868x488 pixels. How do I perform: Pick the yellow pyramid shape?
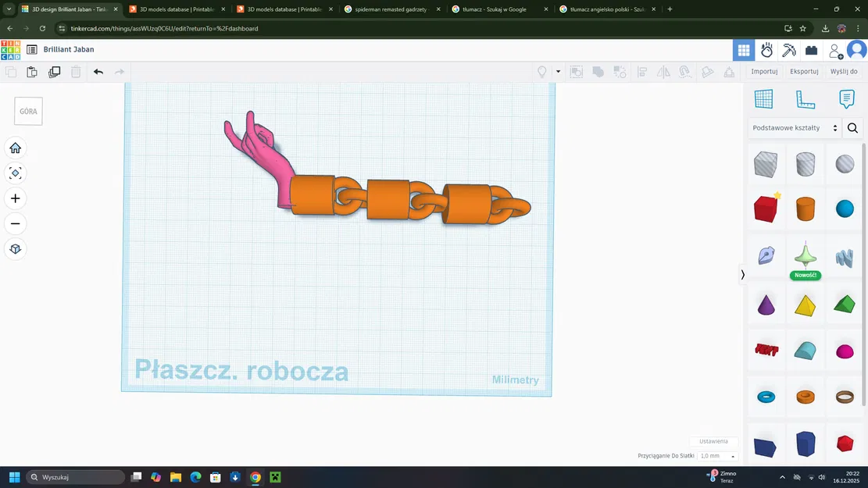(x=805, y=305)
